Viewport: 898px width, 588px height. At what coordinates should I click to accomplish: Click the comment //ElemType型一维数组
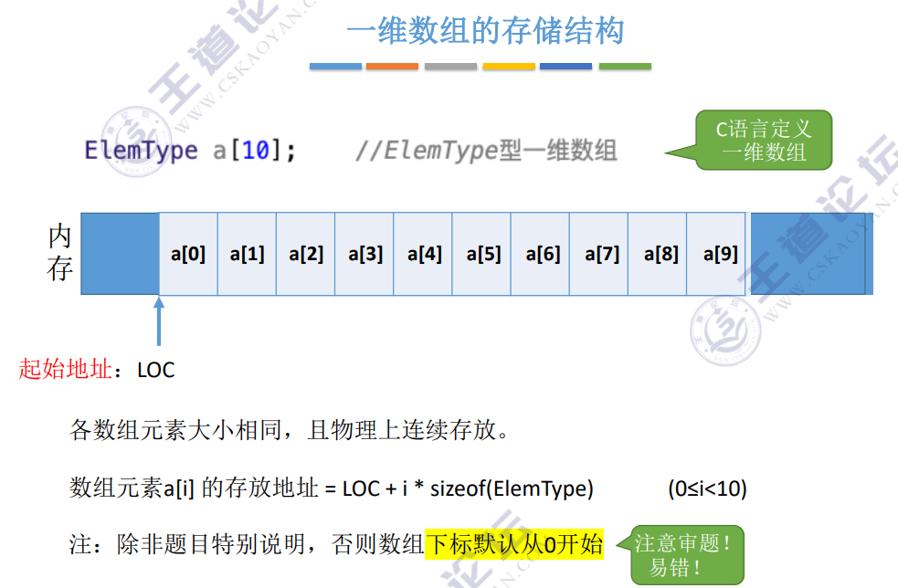[486, 151]
